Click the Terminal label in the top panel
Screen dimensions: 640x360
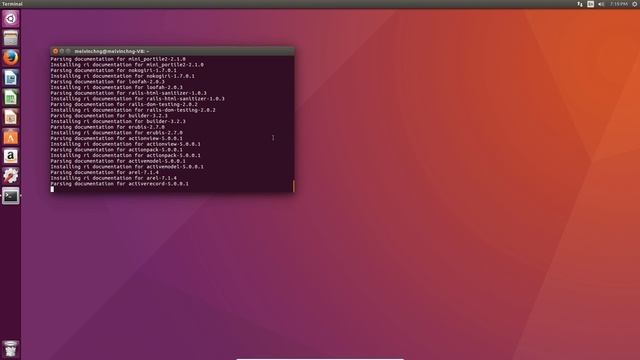[x=12, y=4]
